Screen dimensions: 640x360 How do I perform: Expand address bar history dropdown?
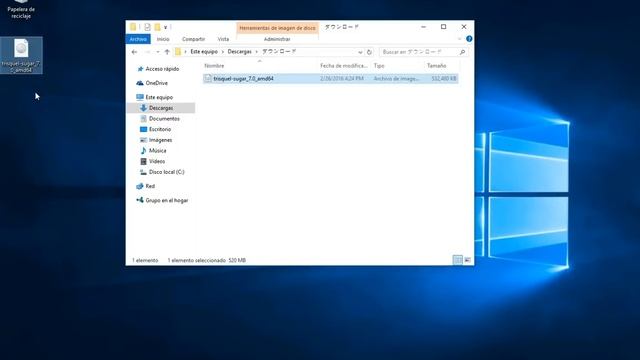[360, 52]
